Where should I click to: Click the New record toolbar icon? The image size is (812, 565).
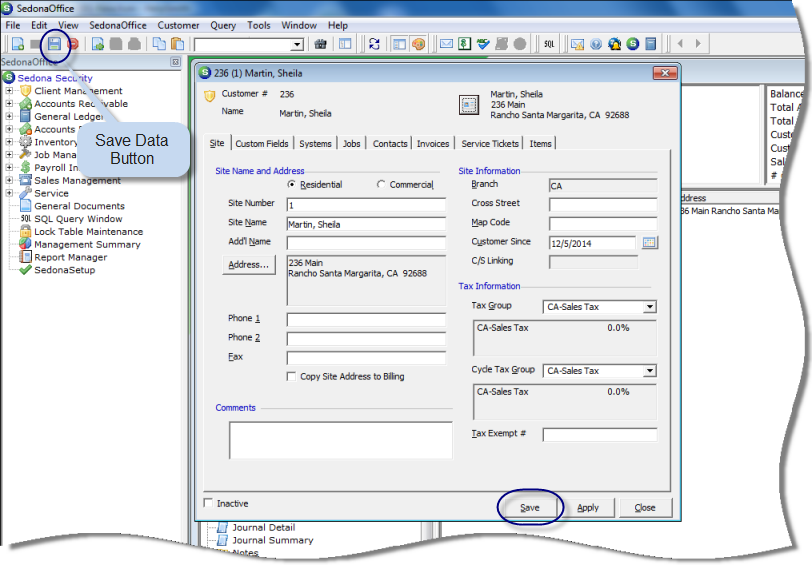point(18,44)
